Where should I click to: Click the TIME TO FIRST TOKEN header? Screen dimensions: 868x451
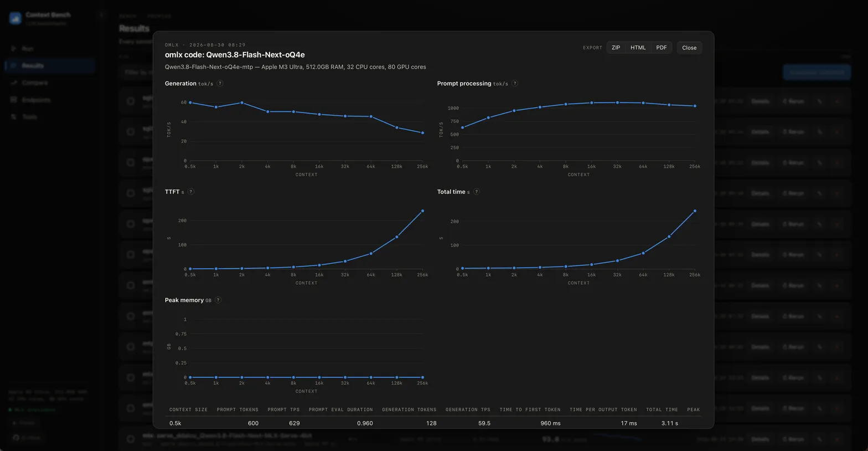click(x=530, y=409)
